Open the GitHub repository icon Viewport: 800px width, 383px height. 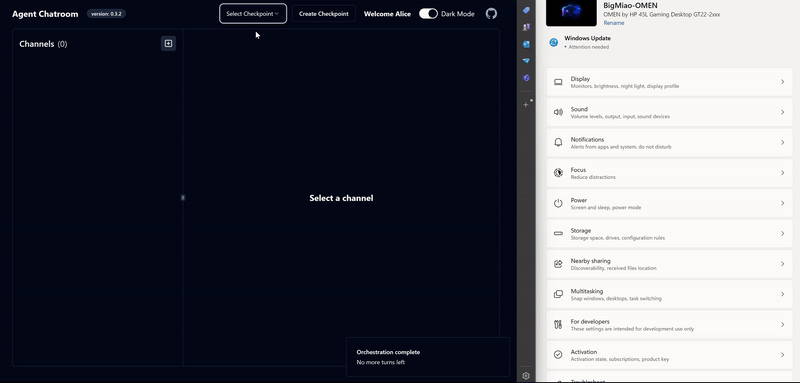491,14
